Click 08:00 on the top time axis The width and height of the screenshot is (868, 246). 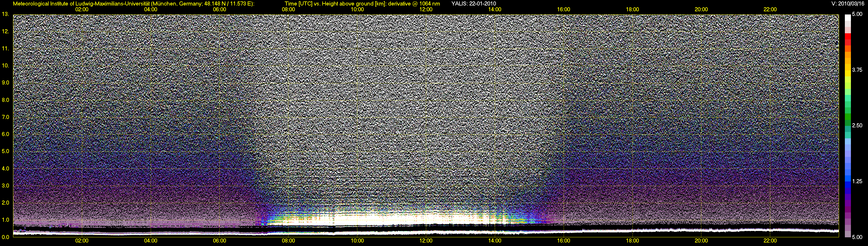click(x=288, y=10)
